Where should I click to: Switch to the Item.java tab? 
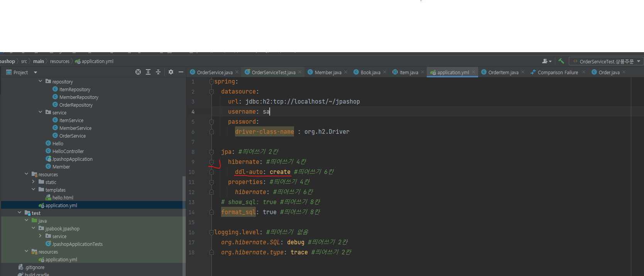tap(408, 72)
